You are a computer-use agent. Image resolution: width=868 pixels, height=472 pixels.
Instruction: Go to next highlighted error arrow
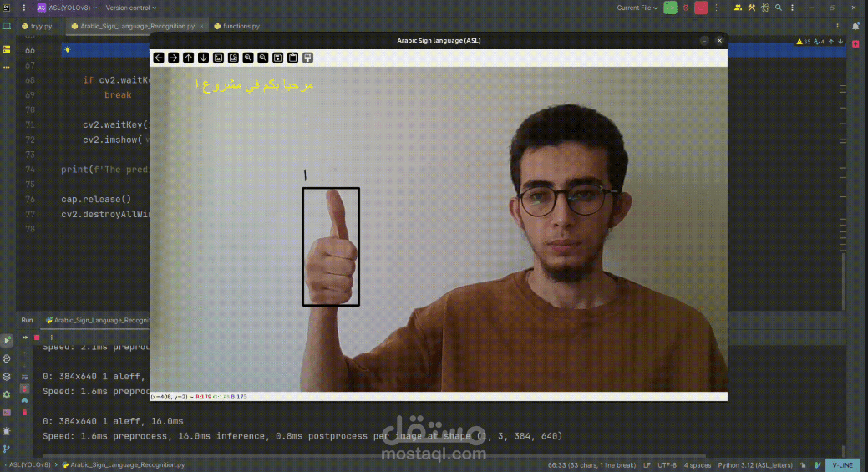pyautogui.click(x=840, y=42)
